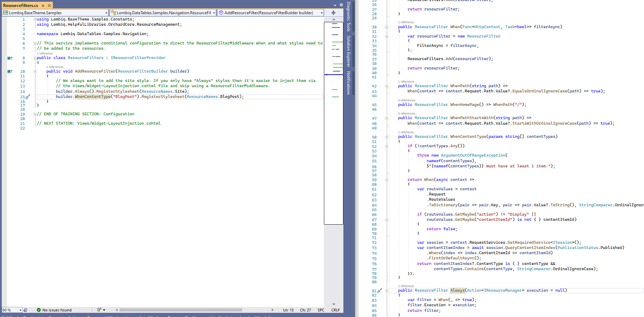
Task: Click horizontal scrollbar left arrow
Action: (x=117, y=310)
